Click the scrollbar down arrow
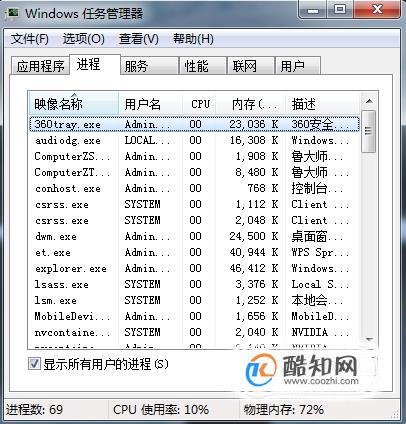Screen dimensions: 406x424 coord(369,340)
